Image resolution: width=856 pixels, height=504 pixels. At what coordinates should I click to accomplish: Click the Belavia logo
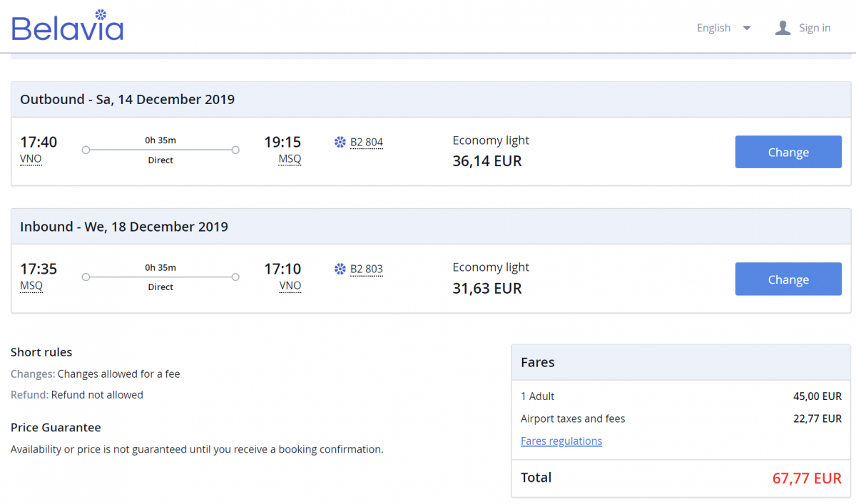point(68,26)
